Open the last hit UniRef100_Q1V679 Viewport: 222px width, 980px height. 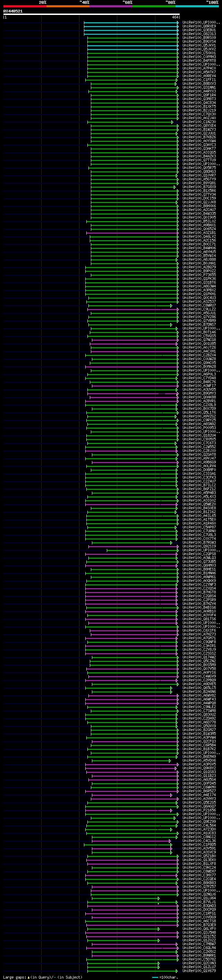coord(199,971)
